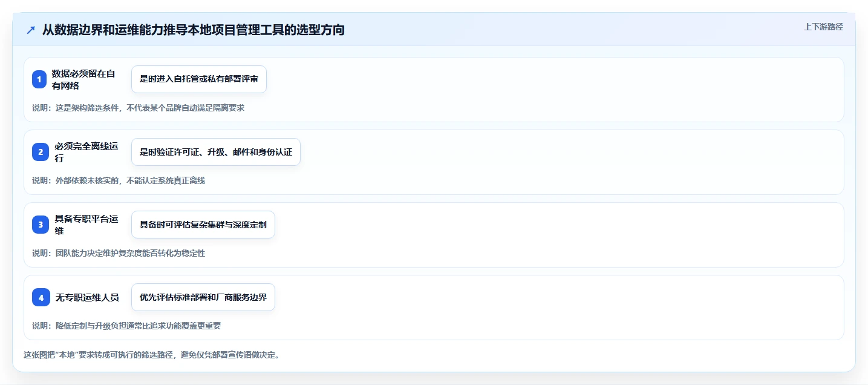The height and width of the screenshot is (385, 868).
Task: Click the step 2 number badge
Action: point(41,152)
